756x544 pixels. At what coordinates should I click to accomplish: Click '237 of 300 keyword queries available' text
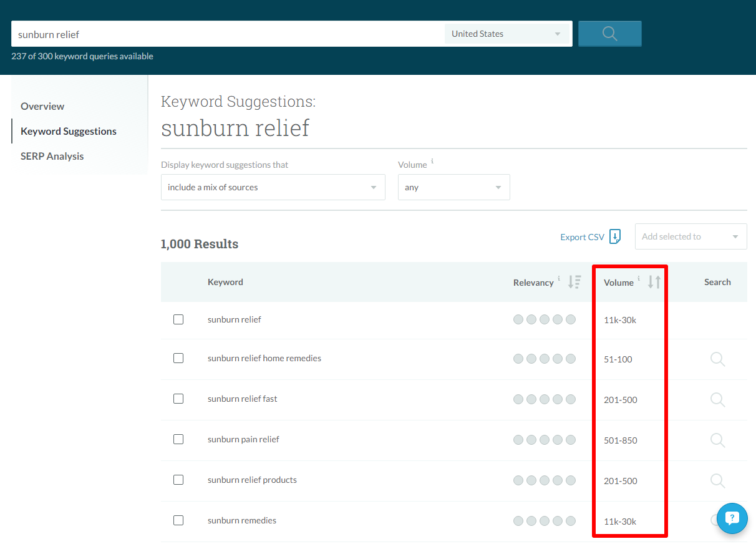[82, 56]
